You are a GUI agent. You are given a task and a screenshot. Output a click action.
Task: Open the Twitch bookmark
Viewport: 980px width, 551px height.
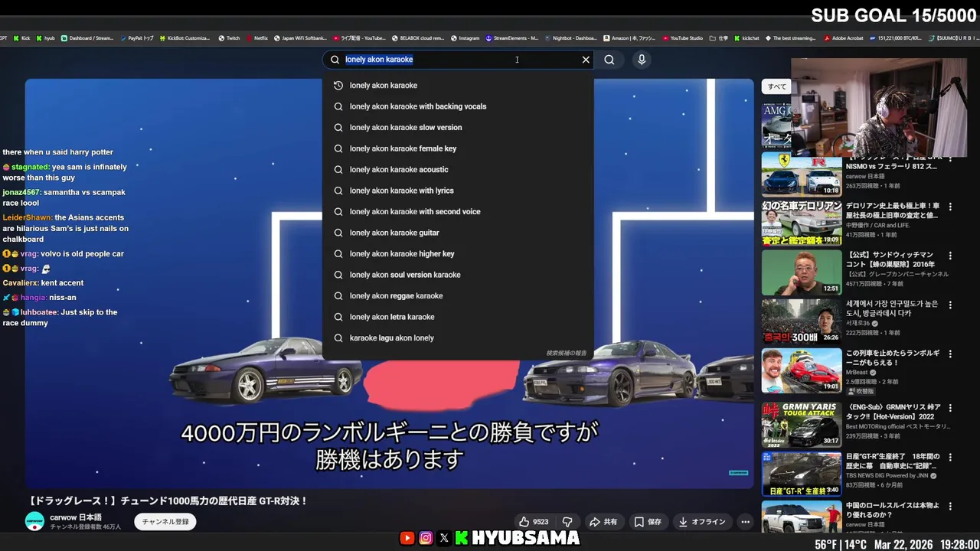(229, 38)
